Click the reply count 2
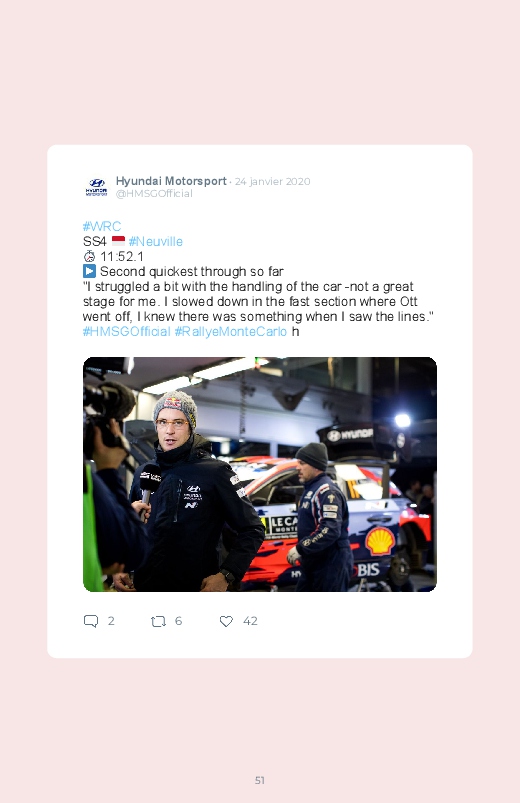Image resolution: width=520 pixels, height=803 pixels. [111, 621]
